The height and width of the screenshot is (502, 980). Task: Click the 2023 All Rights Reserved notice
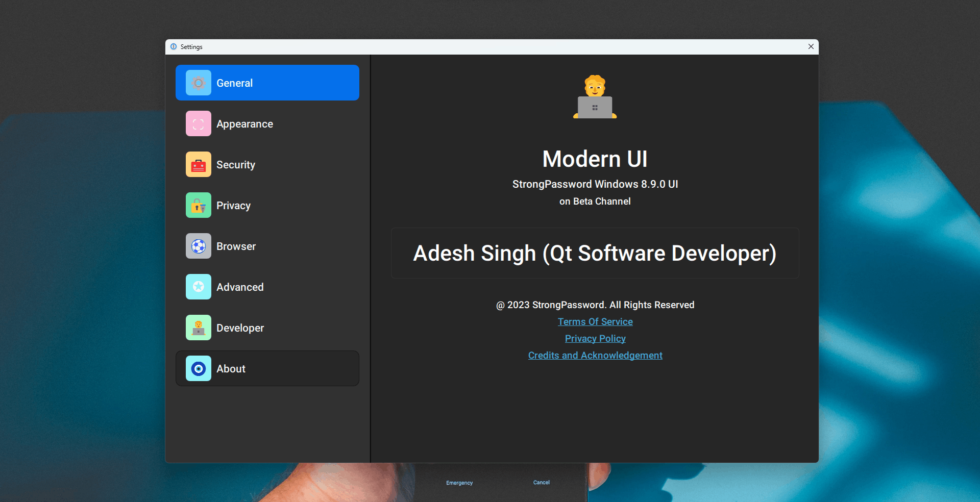pyautogui.click(x=595, y=305)
